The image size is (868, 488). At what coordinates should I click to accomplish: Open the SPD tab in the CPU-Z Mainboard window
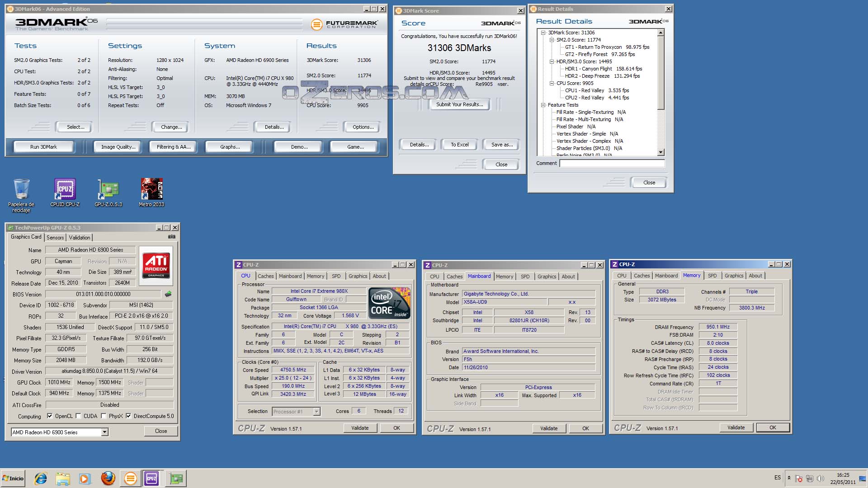pyautogui.click(x=525, y=277)
